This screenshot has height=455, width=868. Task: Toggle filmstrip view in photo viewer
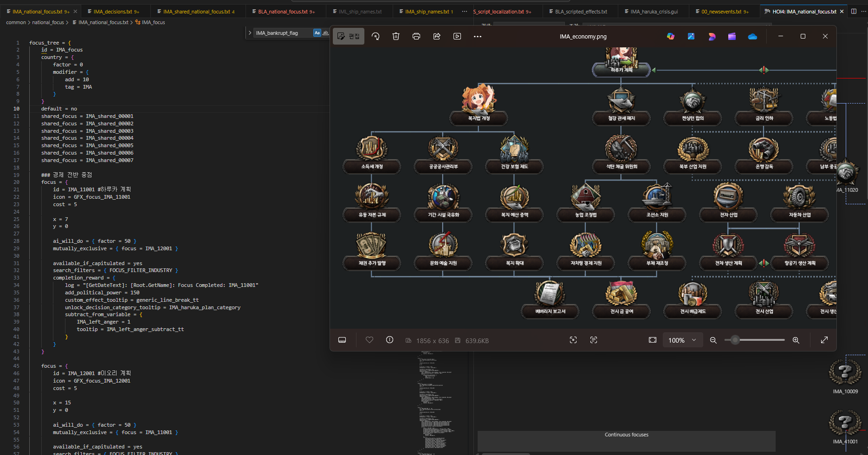point(342,340)
